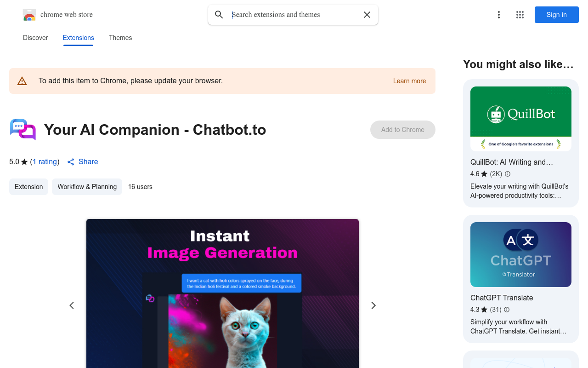Click QuillBot description Elevate your writing
Viewport: 588px width, 368px height.
click(520, 191)
